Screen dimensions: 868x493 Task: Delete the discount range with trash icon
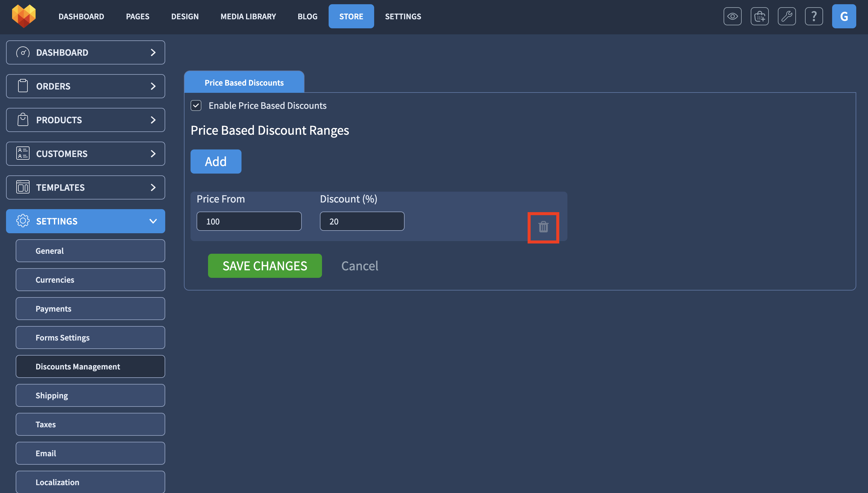point(543,227)
